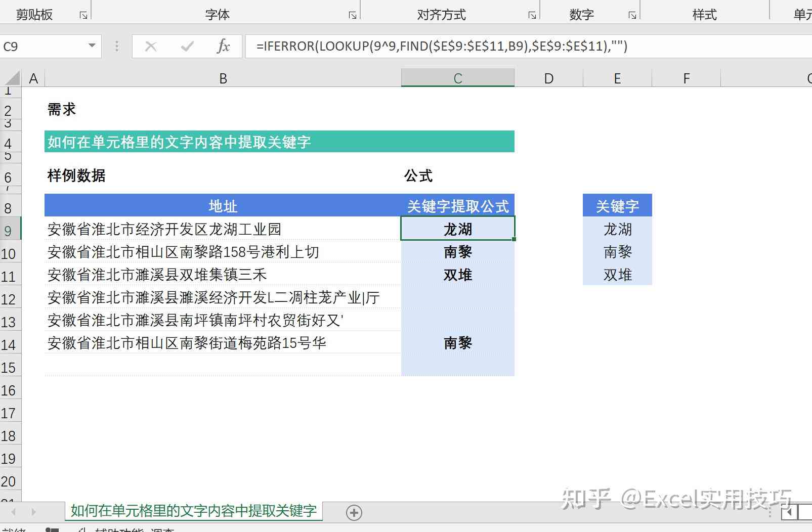Click the 关键字提取公式 header cell
The image size is (812, 532).
click(458, 206)
